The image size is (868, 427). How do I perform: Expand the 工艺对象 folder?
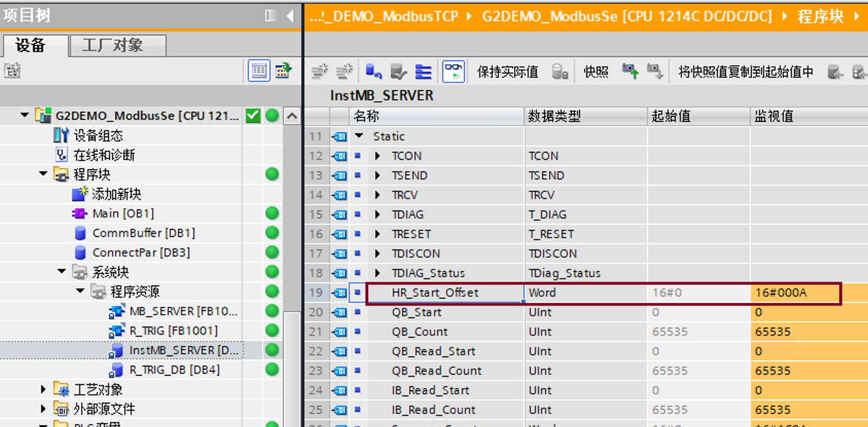(x=43, y=390)
